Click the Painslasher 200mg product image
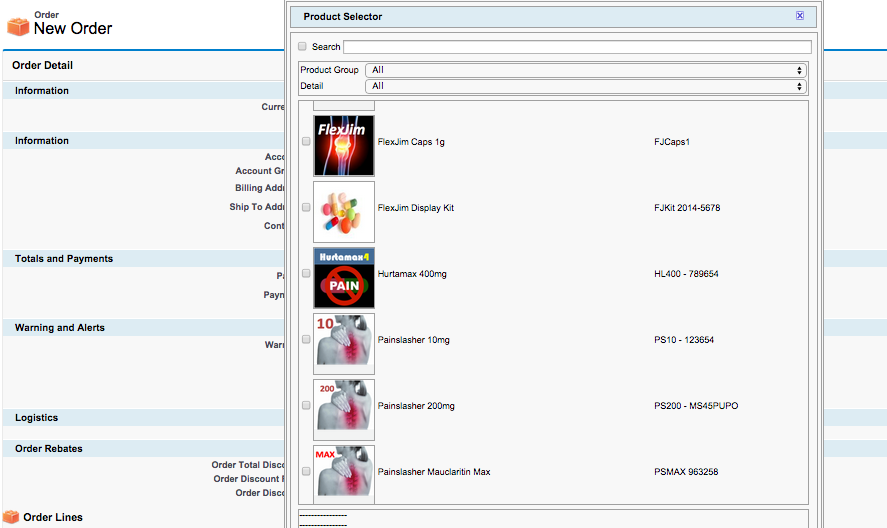 point(344,410)
